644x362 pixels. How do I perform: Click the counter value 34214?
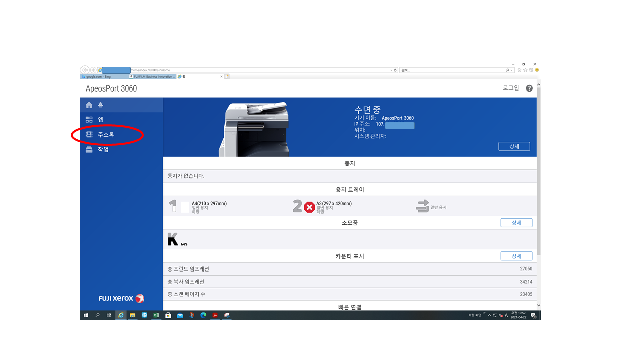pyautogui.click(x=526, y=282)
